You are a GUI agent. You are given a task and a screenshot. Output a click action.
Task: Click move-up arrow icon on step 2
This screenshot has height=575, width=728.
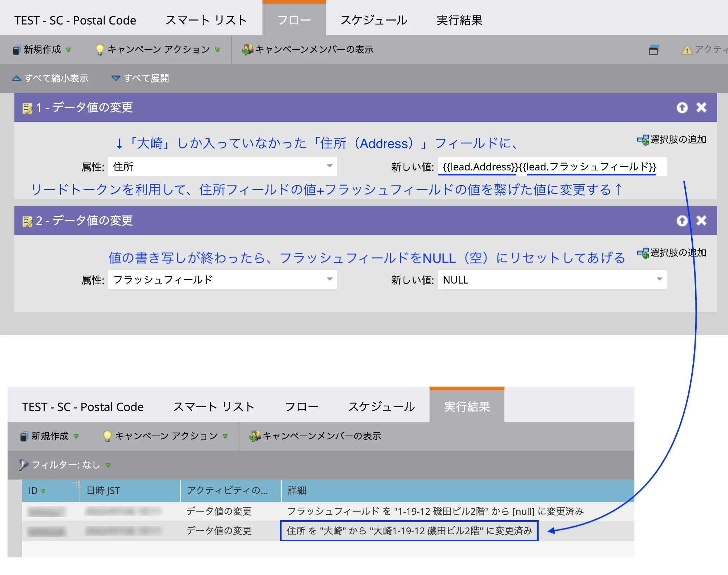tap(682, 220)
